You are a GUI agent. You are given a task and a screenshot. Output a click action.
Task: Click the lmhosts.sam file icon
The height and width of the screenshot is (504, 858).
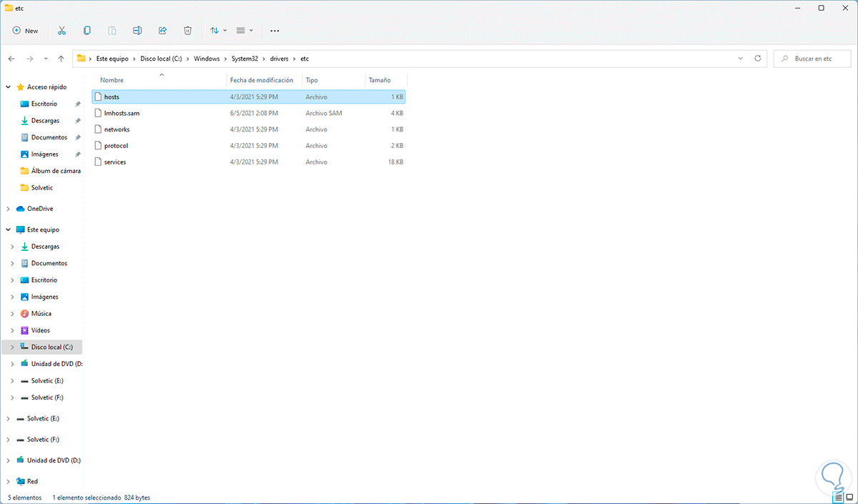pos(98,113)
